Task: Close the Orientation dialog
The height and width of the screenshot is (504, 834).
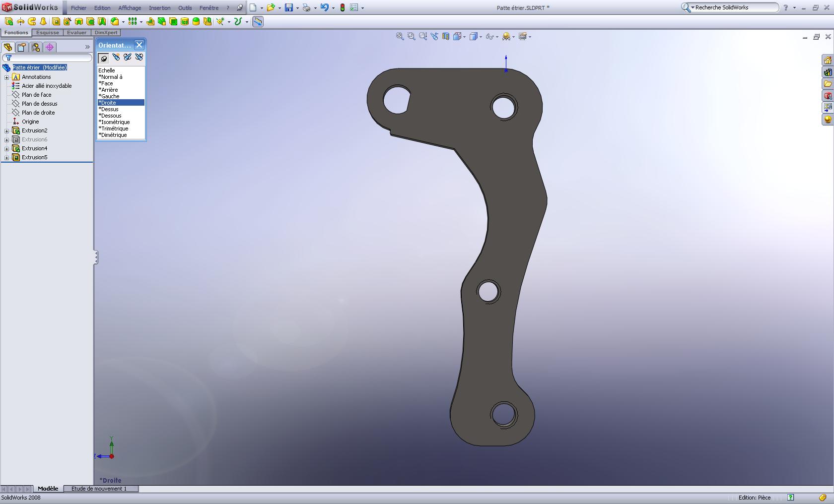Action: 139,45
